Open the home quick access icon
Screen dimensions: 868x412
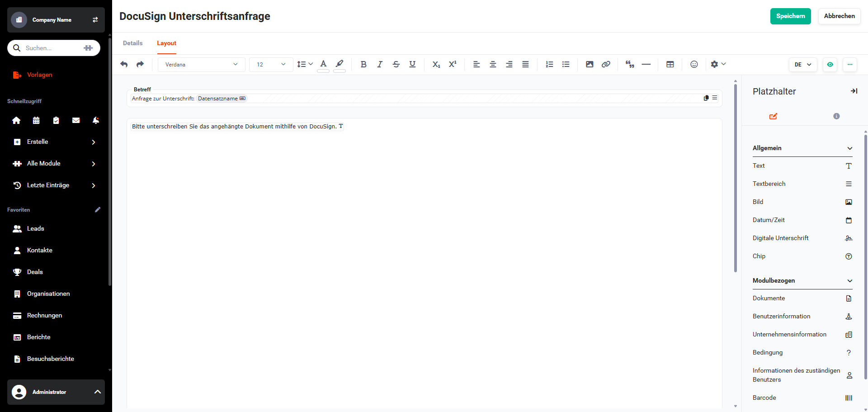coord(16,120)
